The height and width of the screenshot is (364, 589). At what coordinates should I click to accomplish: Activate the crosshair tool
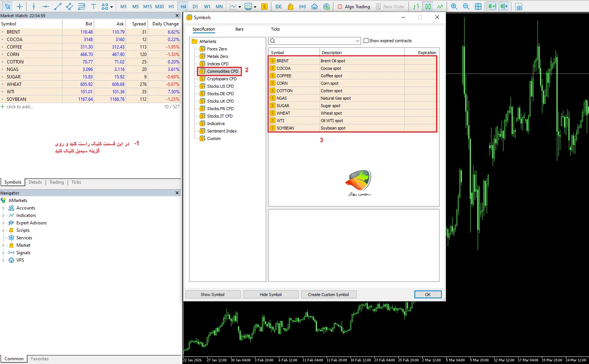click(x=19, y=6)
